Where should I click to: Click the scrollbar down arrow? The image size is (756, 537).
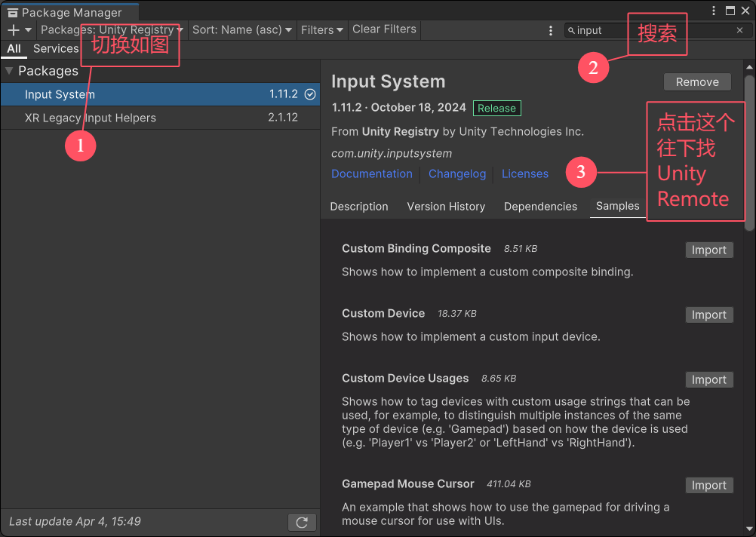coord(749,529)
